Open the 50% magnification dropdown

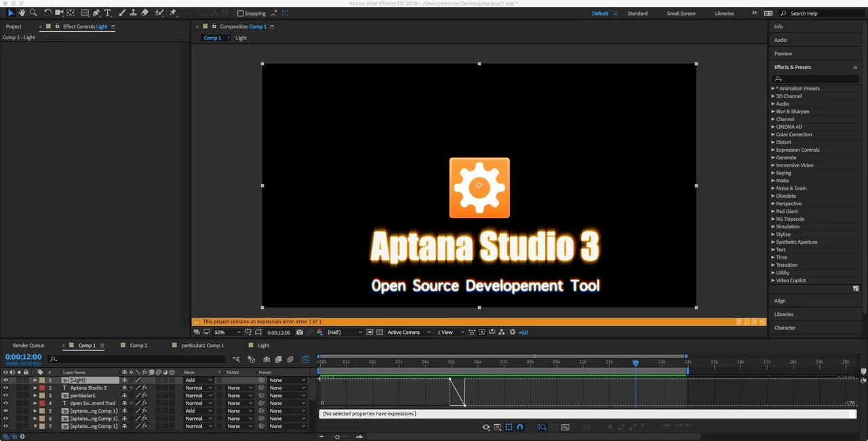coord(227,333)
